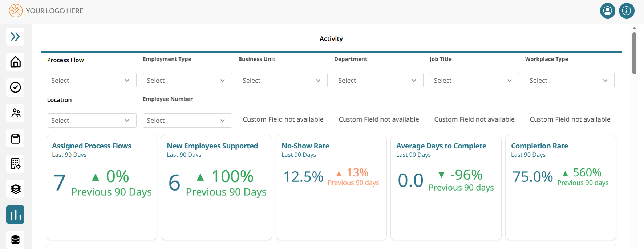Click the scrollbar up arrow
The width and height of the screenshot is (644, 249).
[634, 28]
